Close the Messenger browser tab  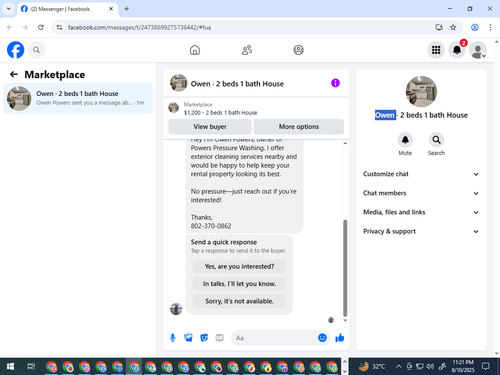[111, 9]
